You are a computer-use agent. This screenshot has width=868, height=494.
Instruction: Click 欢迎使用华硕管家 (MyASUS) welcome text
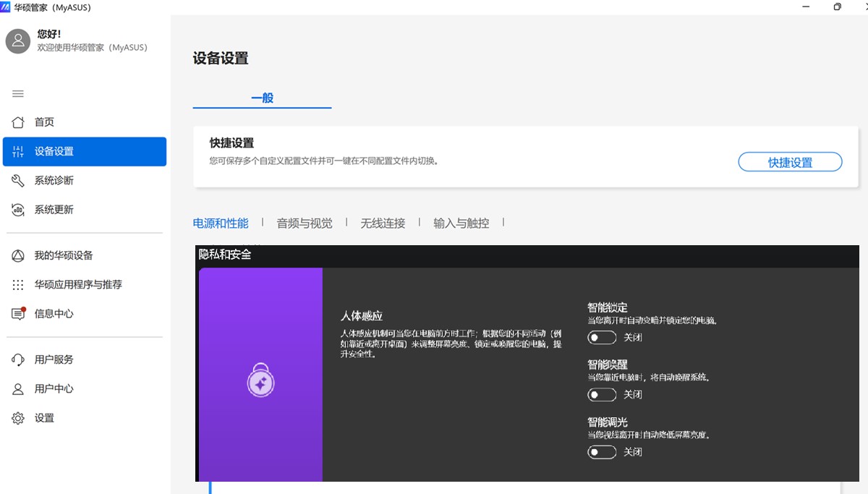pos(93,48)
